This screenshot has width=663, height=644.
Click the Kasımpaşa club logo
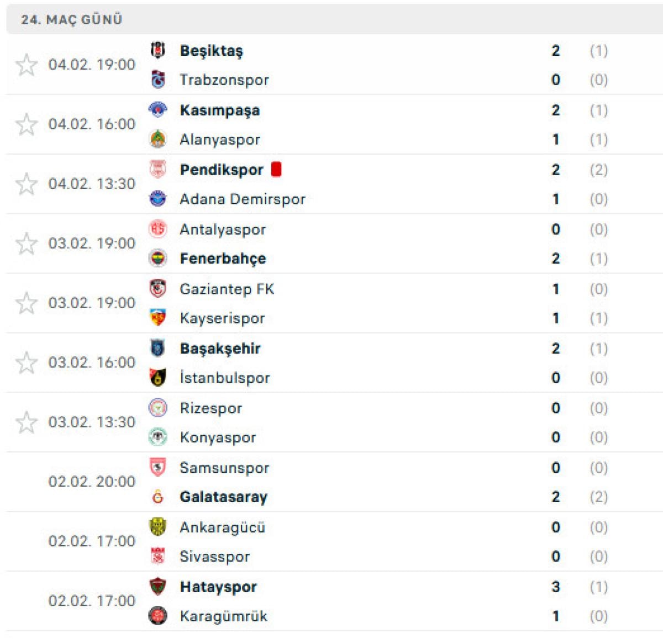(x=158, y=110)
